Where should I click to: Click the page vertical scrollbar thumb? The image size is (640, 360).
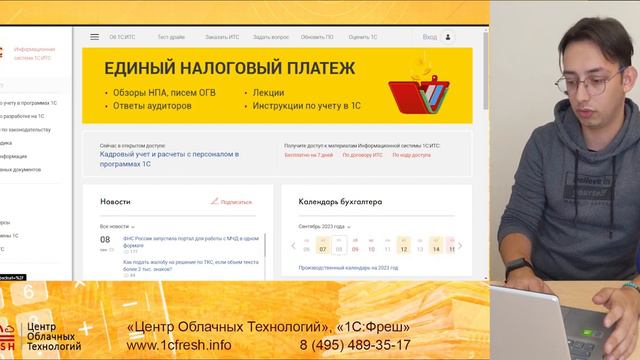(486, 70)
